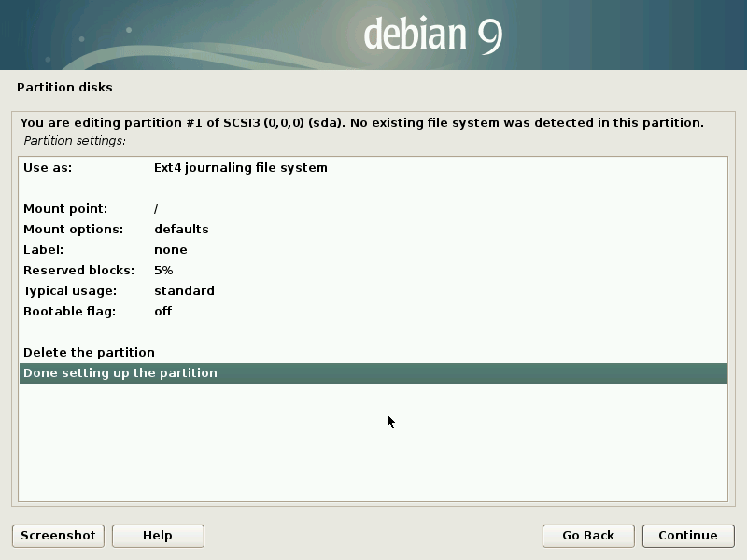Click the debian 9 logo text
The image size is (747, 560).
pos(433,35)
